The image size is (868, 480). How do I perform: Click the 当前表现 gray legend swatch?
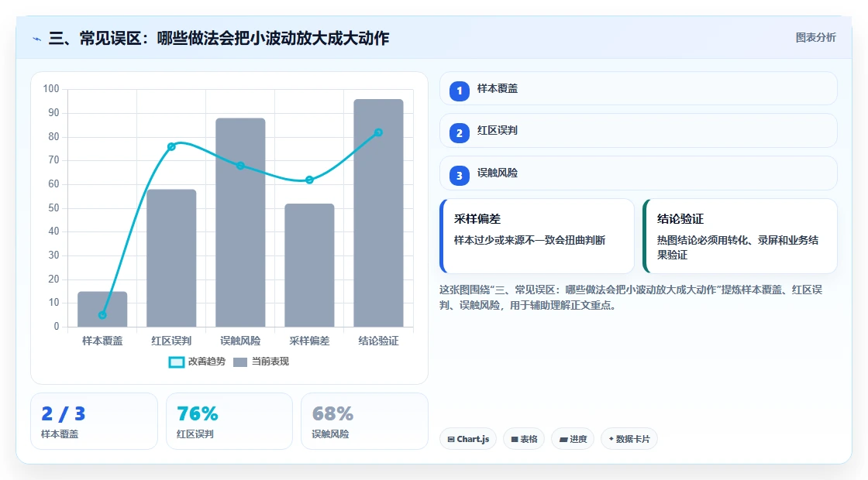(239, 362)
